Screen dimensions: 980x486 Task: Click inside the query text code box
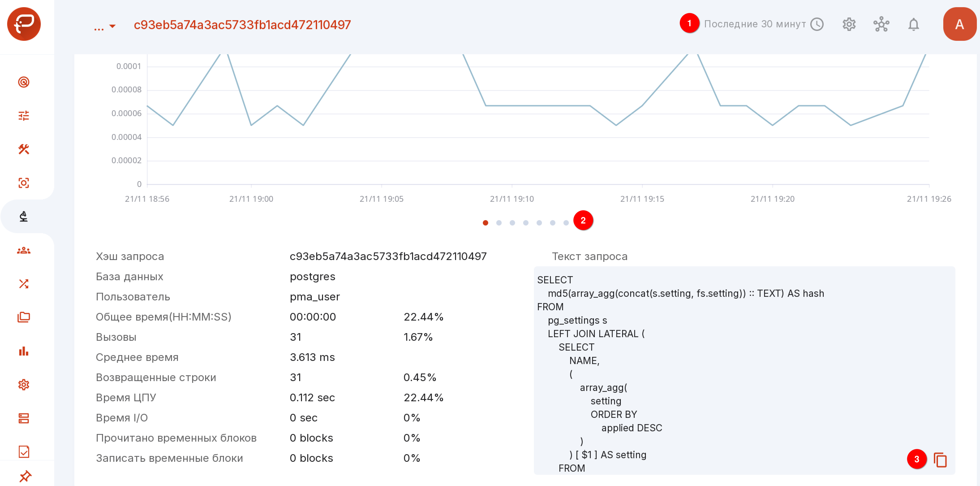tap(744, 370)
